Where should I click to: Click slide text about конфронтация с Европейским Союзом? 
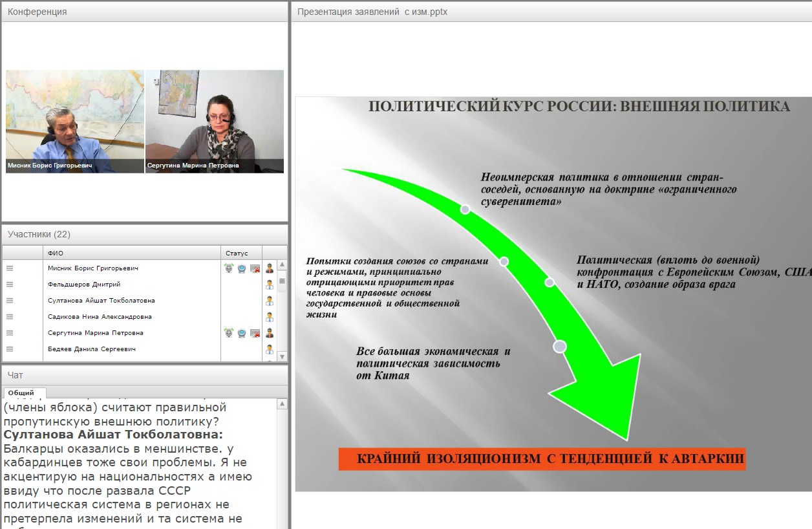[x=694, y=272]
